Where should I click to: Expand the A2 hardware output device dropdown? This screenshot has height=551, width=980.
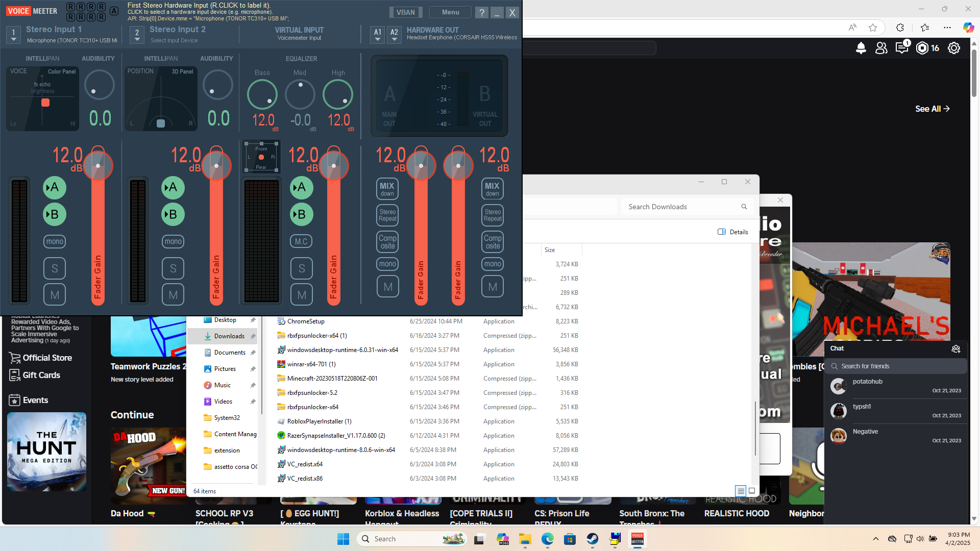394,35
